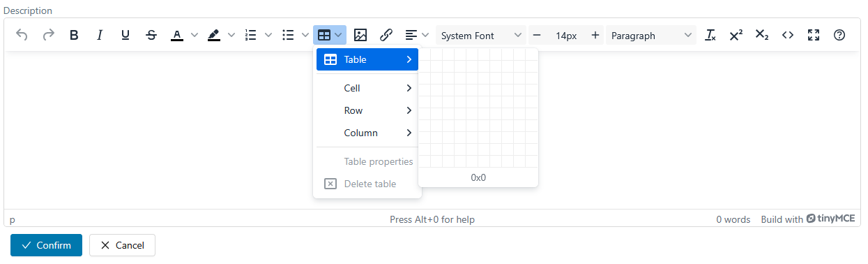
Task: Open highlight color dropdown arrow
Action: pos(231,35)
